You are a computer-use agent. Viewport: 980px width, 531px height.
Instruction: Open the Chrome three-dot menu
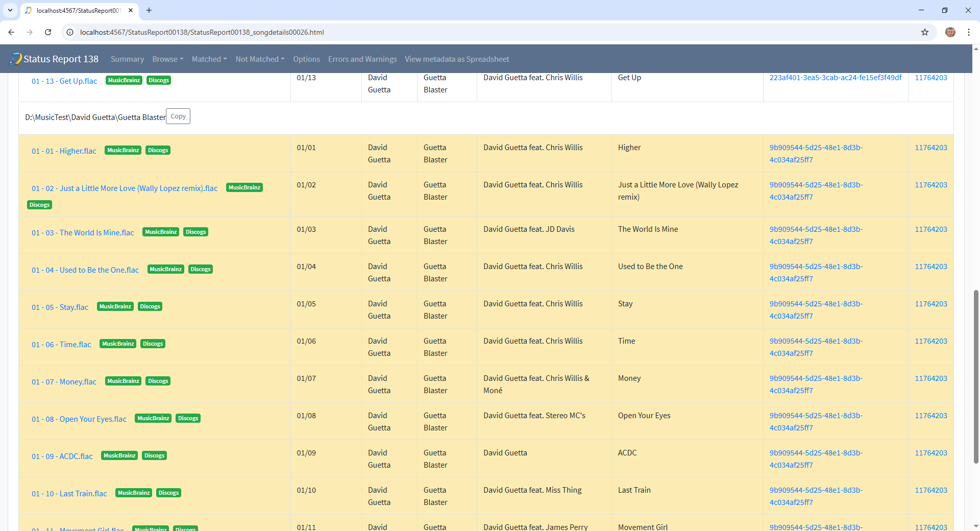[x=968, y=32]
